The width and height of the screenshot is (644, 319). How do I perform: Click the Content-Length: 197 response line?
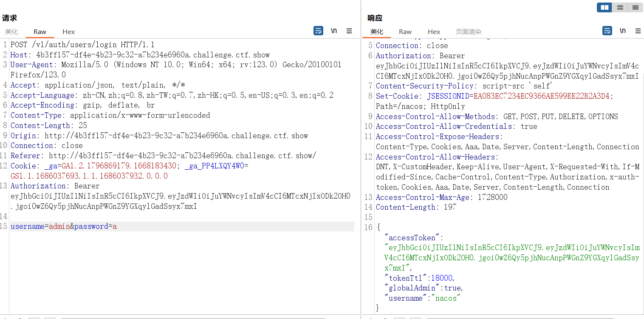coord(416,207)
